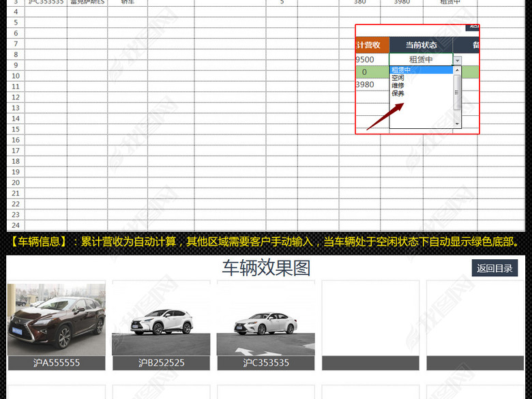This screenshot has height=399, width=532.
Task: Select row header 13
Action: tap(16, 108)
